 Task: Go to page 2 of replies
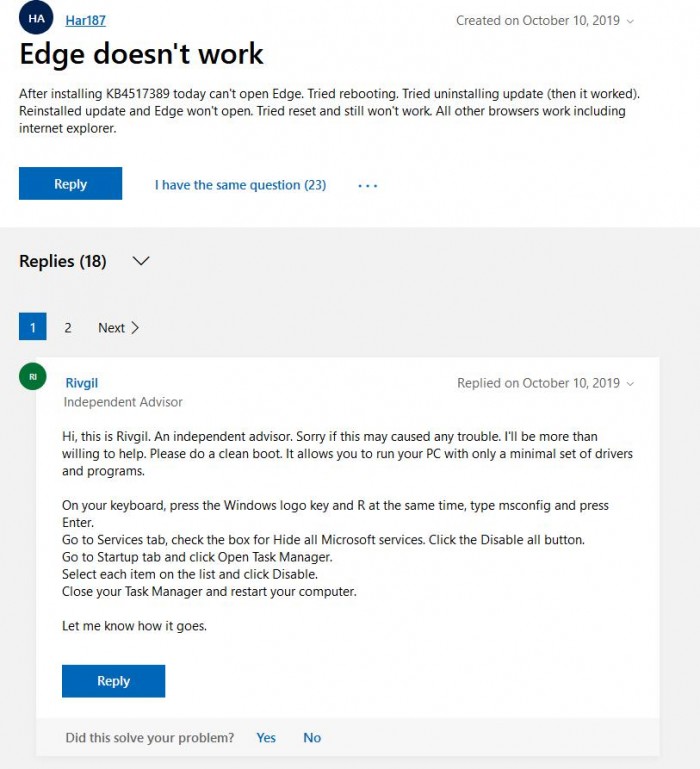coord(68,328)
